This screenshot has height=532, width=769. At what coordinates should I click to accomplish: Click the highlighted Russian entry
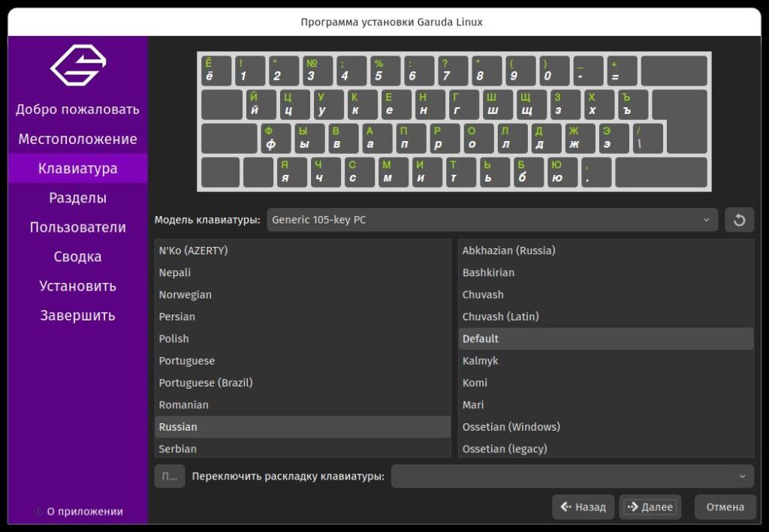tap(303, 427)
